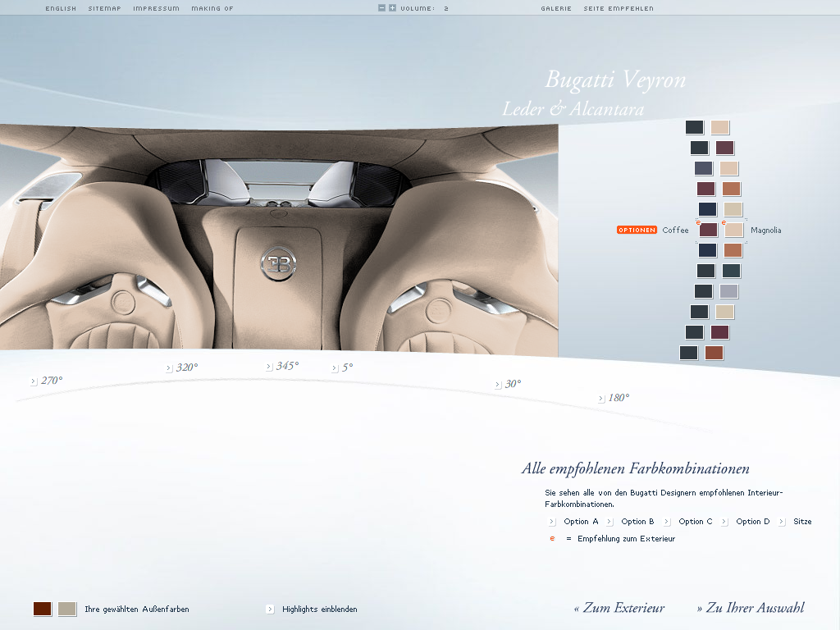Image resolution: width=840 pixels, height=630 pixels.
Task: Toggle Highlights einblenden
Action: click(270, 609)
